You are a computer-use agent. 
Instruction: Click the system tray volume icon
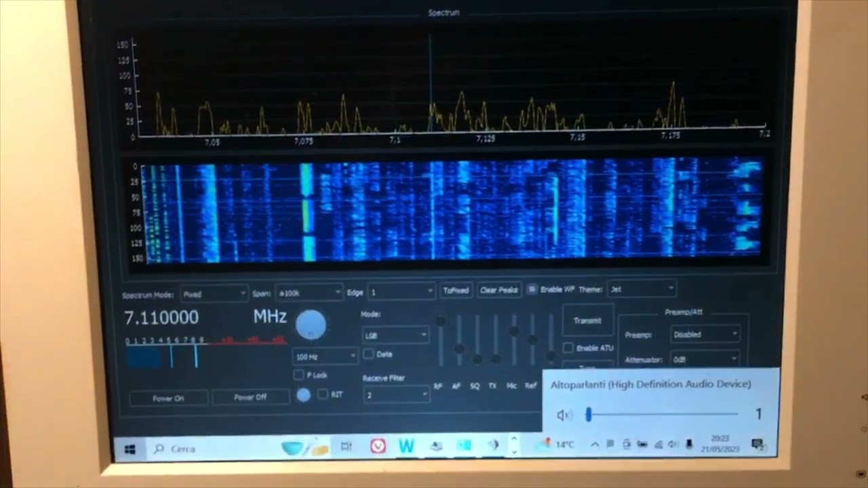pos(673,445)
